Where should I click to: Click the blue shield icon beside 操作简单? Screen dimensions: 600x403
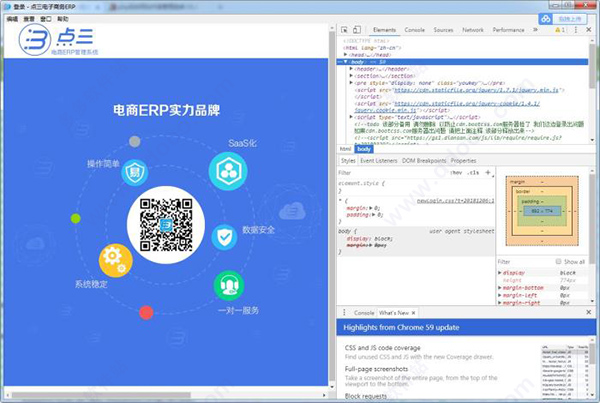coord(135,173)
